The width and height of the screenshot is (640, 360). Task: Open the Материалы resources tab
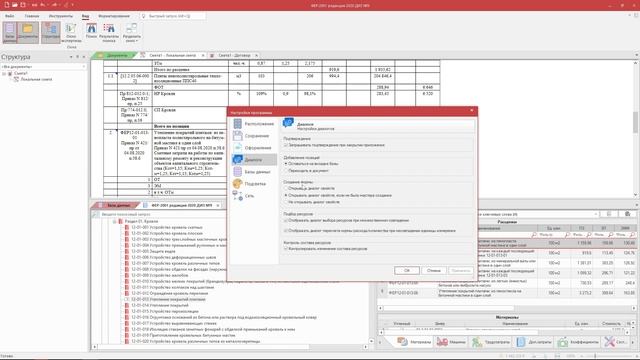(414, 342)
